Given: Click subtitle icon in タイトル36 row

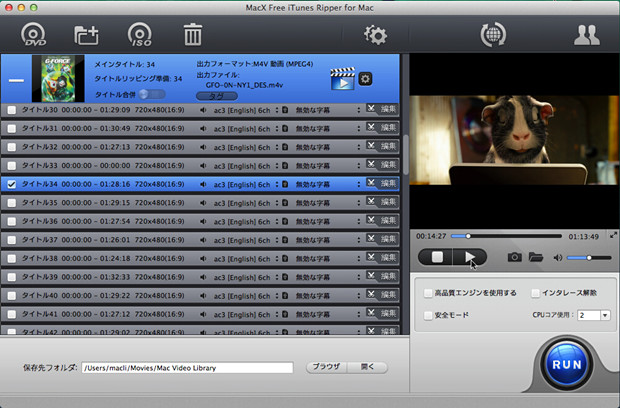Looking at the screenshot, I should (x=285, y=221).
